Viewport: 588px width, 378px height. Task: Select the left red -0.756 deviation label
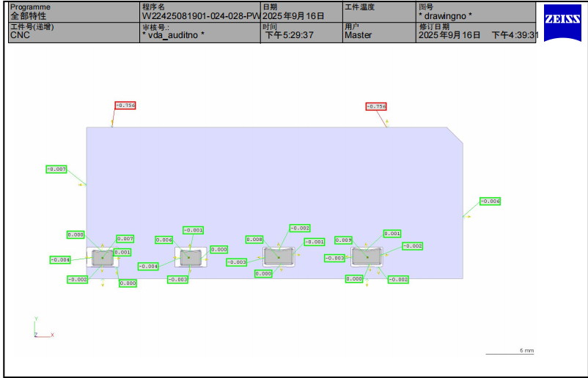[x=125, y=105]
